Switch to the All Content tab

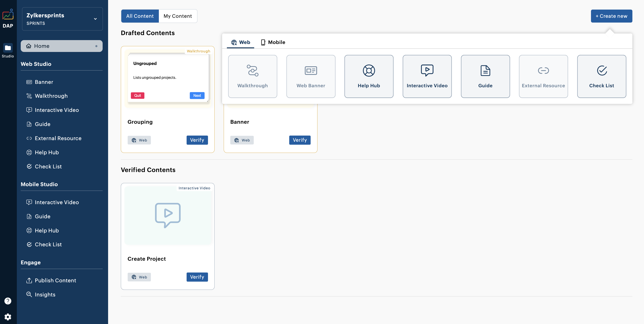point(140,16)
